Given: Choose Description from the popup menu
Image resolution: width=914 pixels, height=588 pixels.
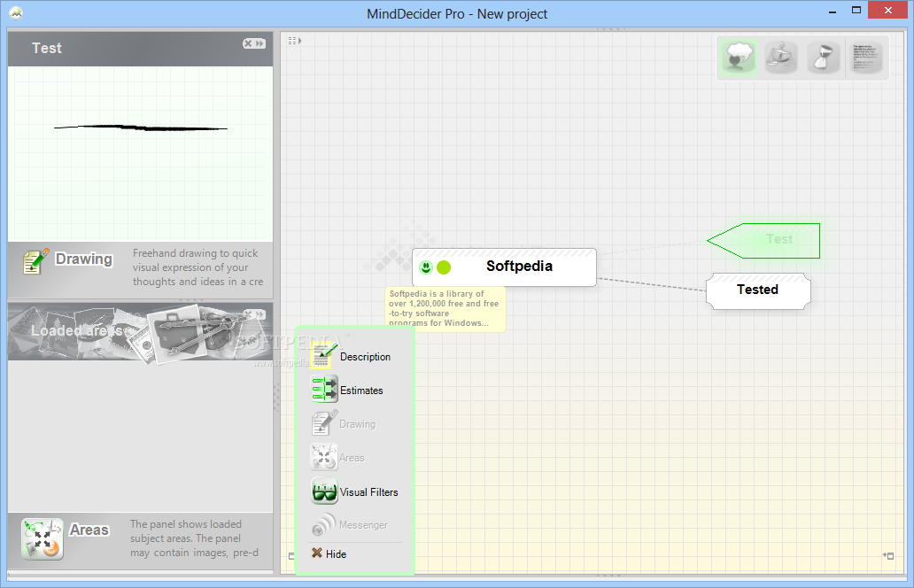Looking at the screenshot, I should 366,357.
